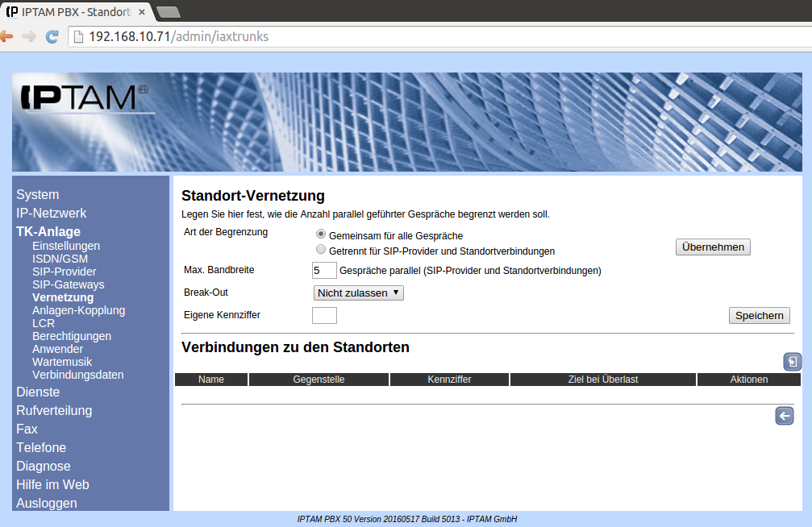Open the Break-Out dropdown
Image resolution: width=812 pixels, height=527 pixels.
358,293
